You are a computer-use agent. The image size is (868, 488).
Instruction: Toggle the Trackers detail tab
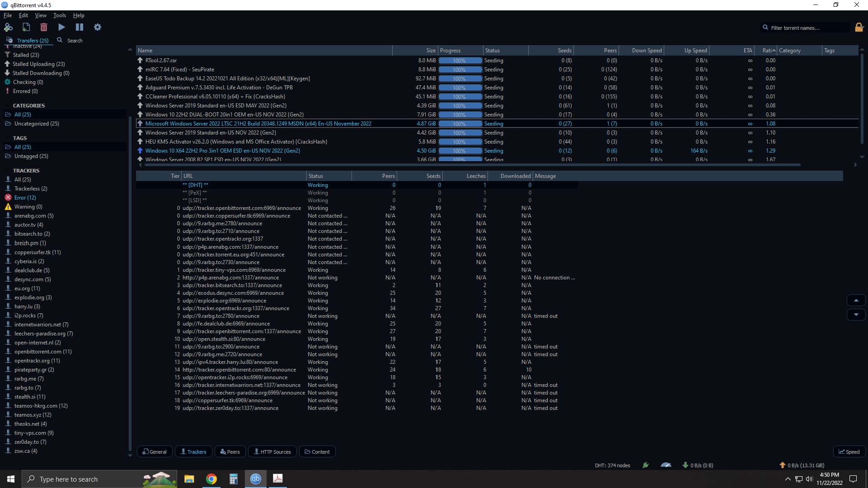[x=193, y=452]
